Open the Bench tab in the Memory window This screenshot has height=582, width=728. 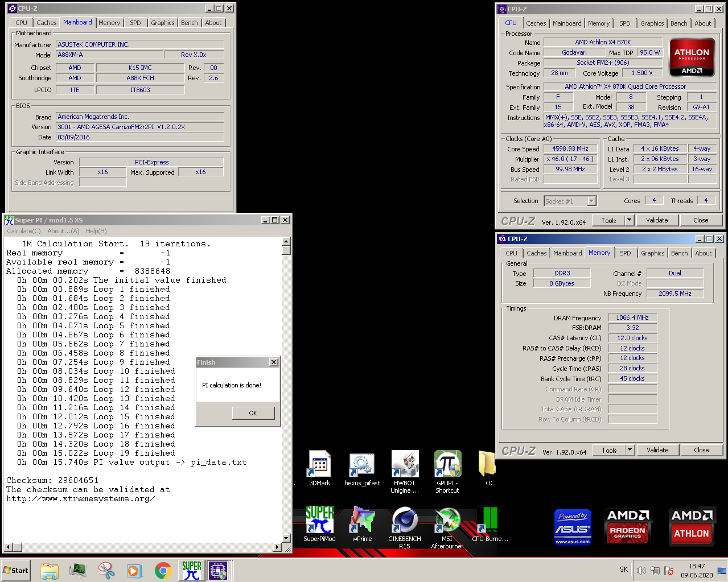tap(680, 253)
